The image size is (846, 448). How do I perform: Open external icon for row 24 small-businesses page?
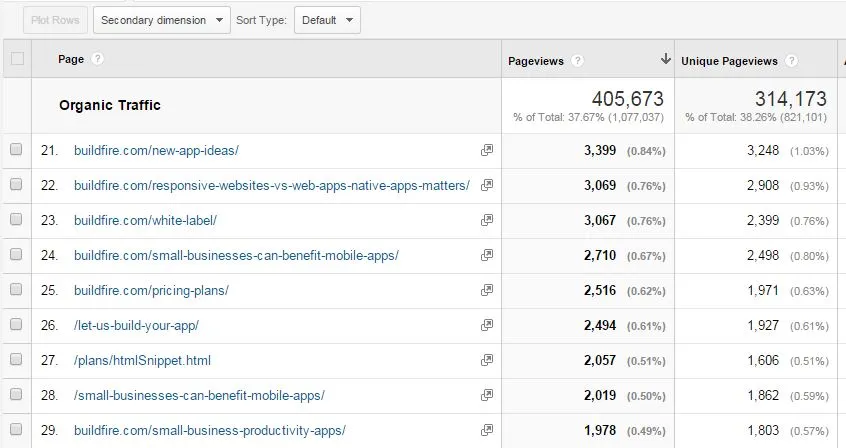click(x=487, y=255)
